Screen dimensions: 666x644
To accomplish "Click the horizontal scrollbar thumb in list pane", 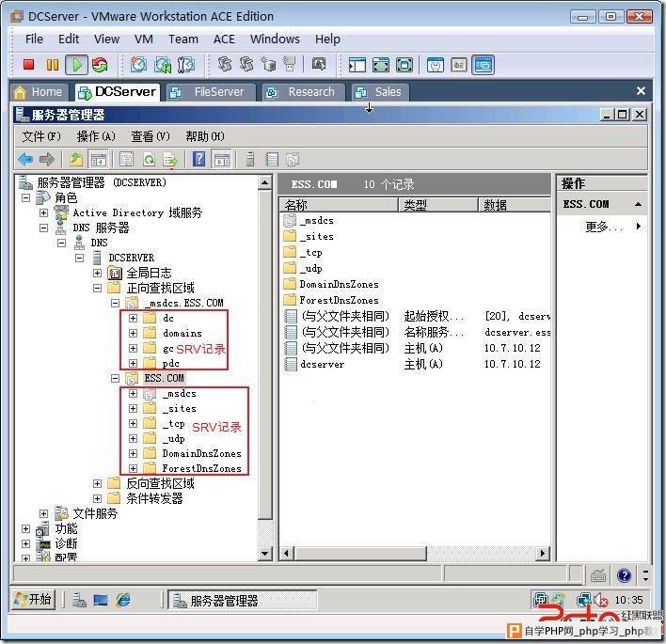I will 360,553.
